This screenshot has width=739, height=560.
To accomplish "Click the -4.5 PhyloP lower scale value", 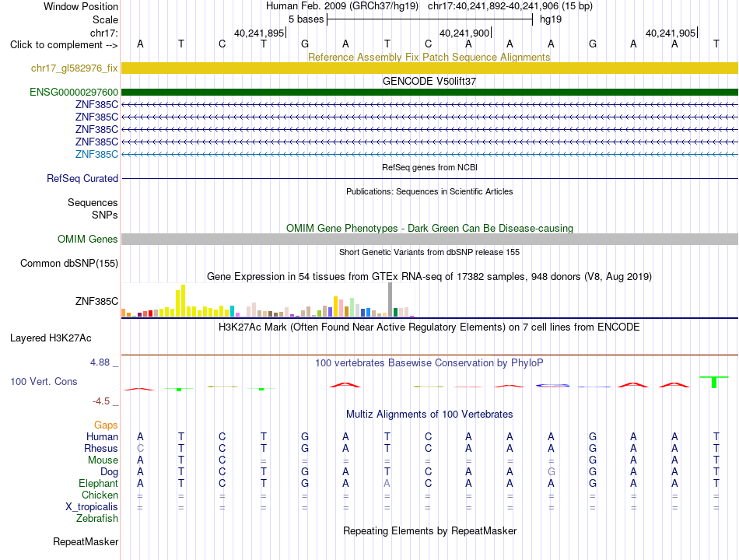I will 101,401.
